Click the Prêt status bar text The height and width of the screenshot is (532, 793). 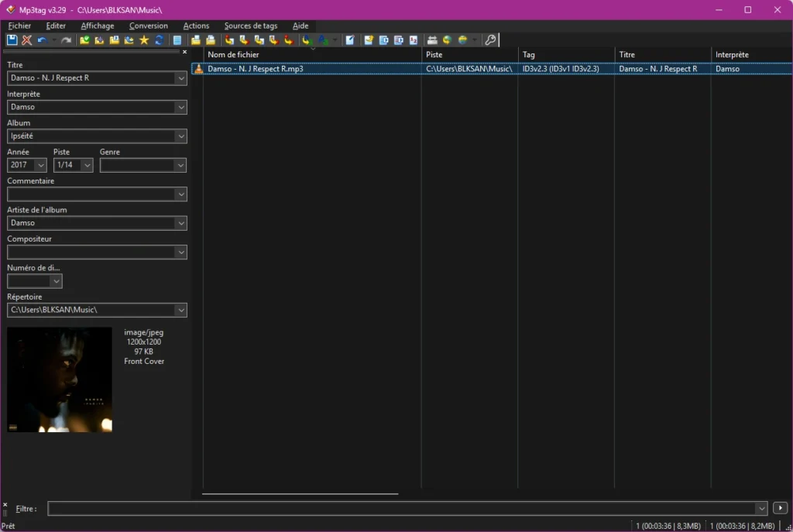coord(8,526)
